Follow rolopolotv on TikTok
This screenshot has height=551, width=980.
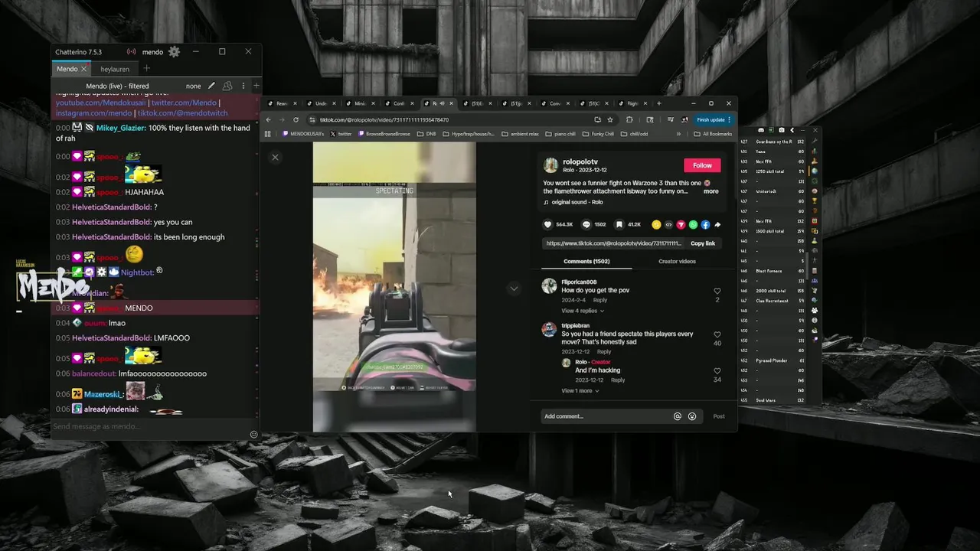click(x=702, y=165)
